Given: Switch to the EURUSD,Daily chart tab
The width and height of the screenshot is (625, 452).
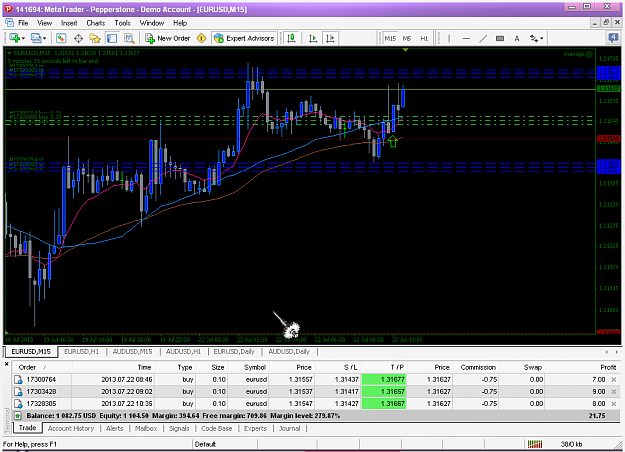Looking at the screenshot, I should point(234,352).
